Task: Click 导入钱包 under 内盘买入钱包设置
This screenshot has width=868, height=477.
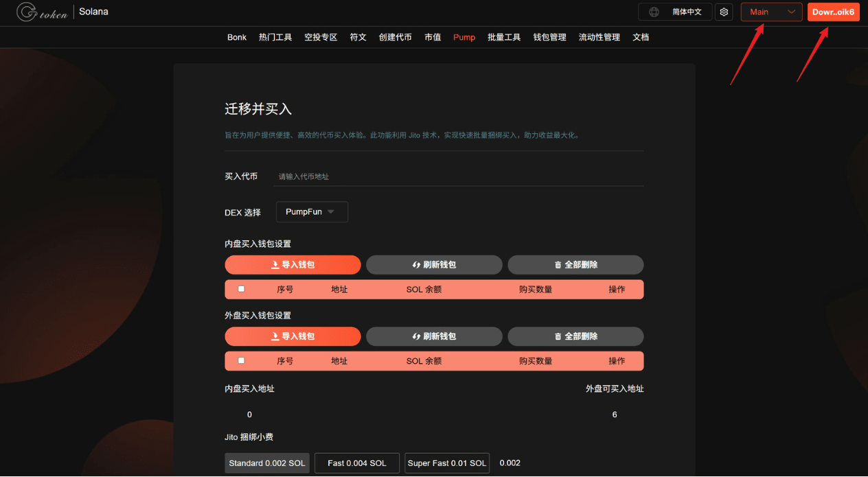Action: tap(293, 265)
